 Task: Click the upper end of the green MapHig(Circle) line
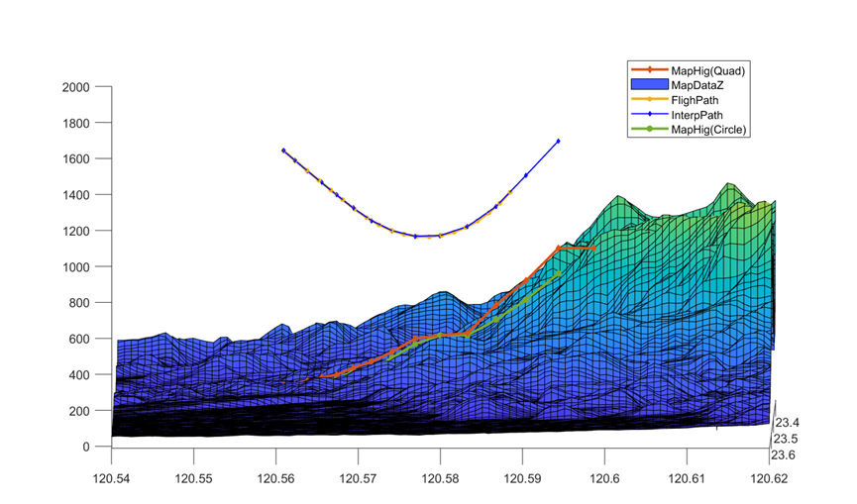coord(560,272)
